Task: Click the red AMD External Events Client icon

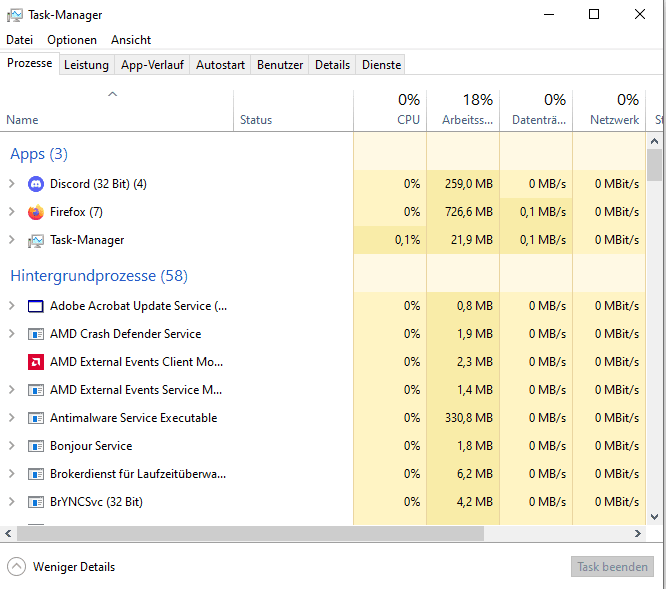Action: click(36, 362)
